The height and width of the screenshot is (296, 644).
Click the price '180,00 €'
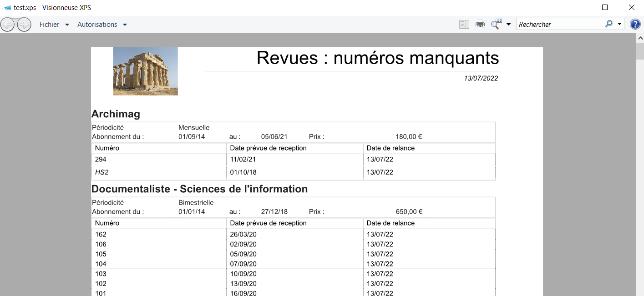point(409,136)
